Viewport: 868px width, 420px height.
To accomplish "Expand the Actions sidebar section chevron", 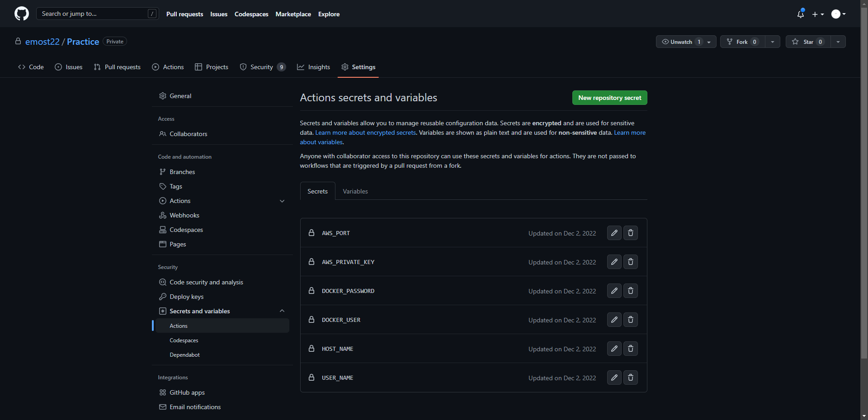I will (282, 201).
